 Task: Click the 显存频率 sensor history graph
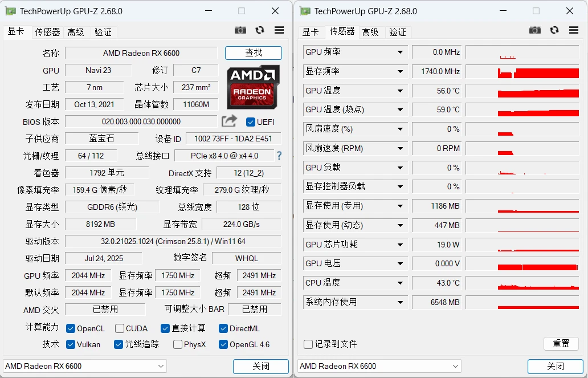point(522,71)
